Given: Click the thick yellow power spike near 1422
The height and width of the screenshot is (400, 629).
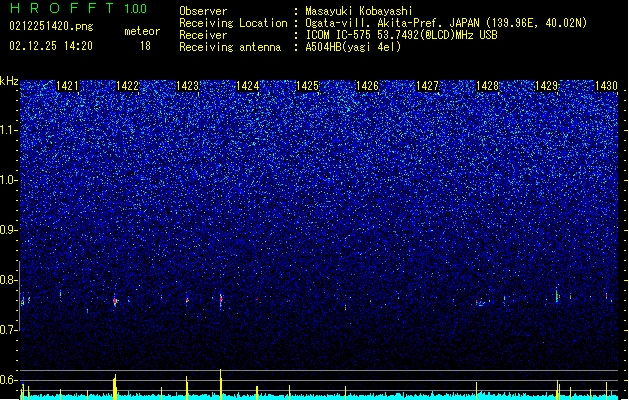Looking at the screenshot, I should [115, 387].
